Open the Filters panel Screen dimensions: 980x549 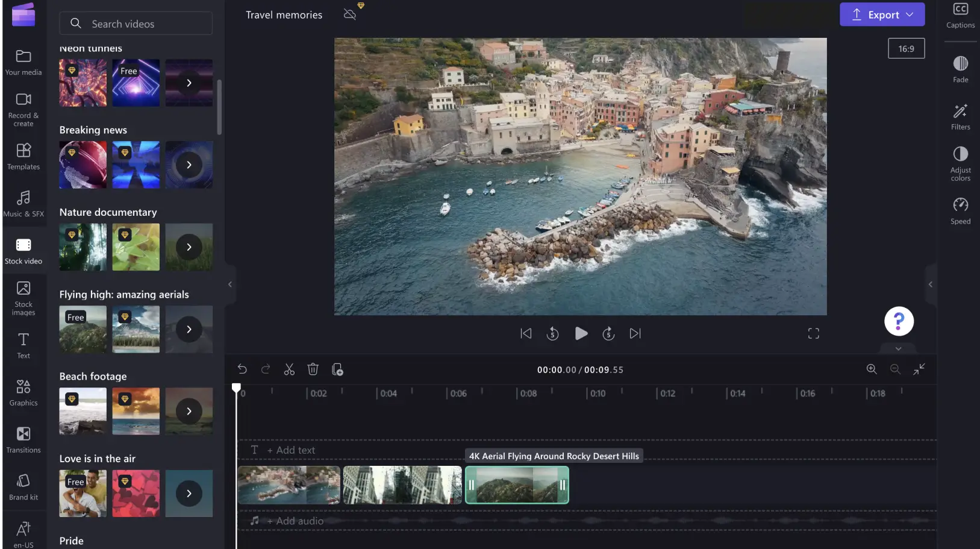[960, 117]
